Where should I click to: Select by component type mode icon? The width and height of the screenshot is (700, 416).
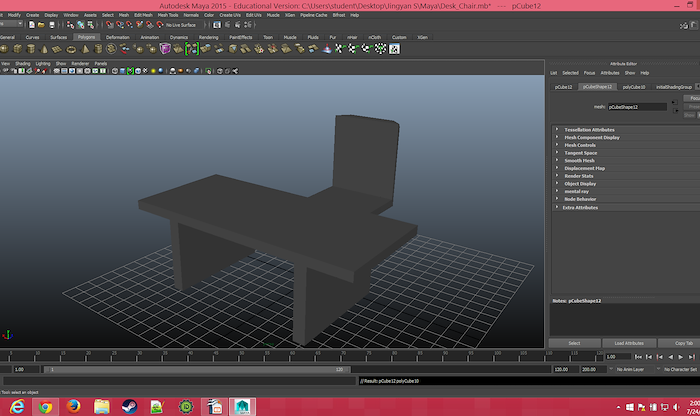pyautogui.click(x=91, y=25)
